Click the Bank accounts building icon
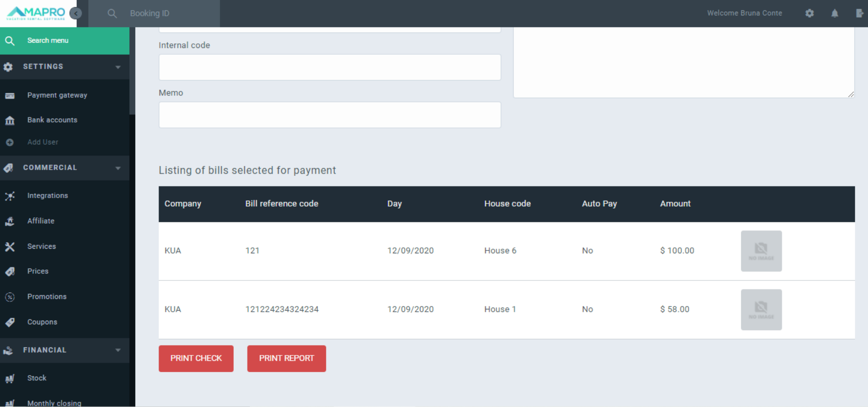This screenshot has height=407, width=868. coord(9,120)
